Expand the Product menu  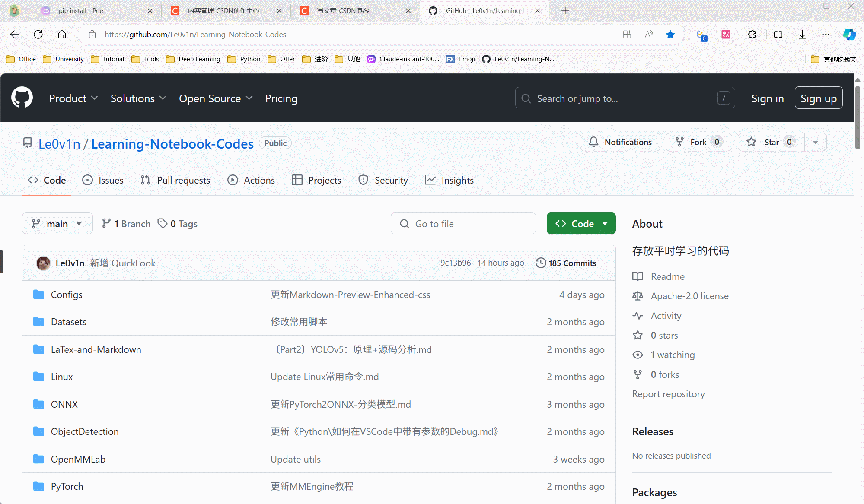[73, 98]
